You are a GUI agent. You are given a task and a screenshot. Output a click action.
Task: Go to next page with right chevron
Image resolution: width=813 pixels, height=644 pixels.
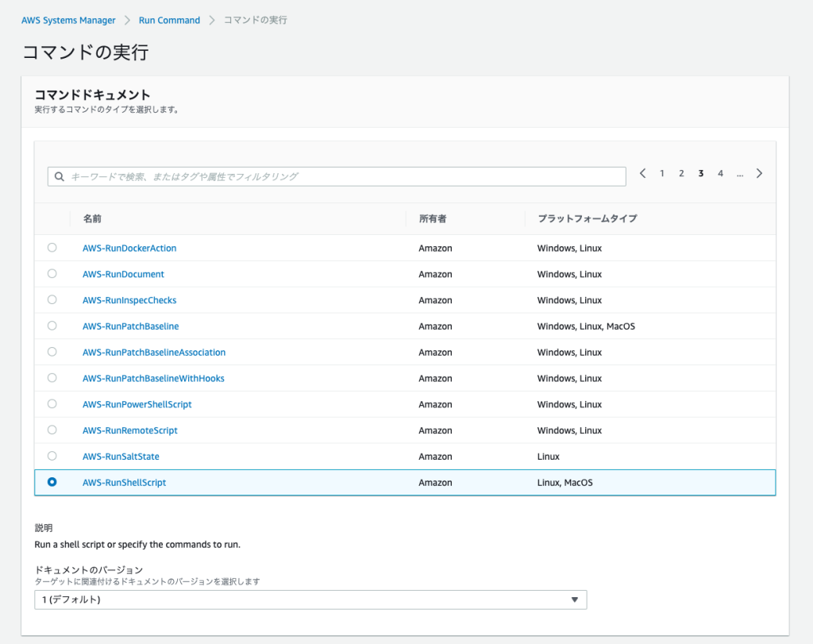click(759, 173)
